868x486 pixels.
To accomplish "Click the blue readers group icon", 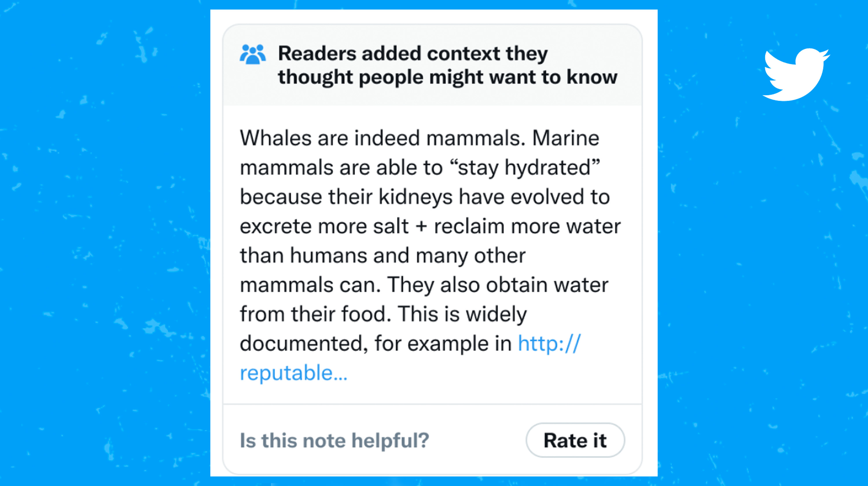I will 252,54.
